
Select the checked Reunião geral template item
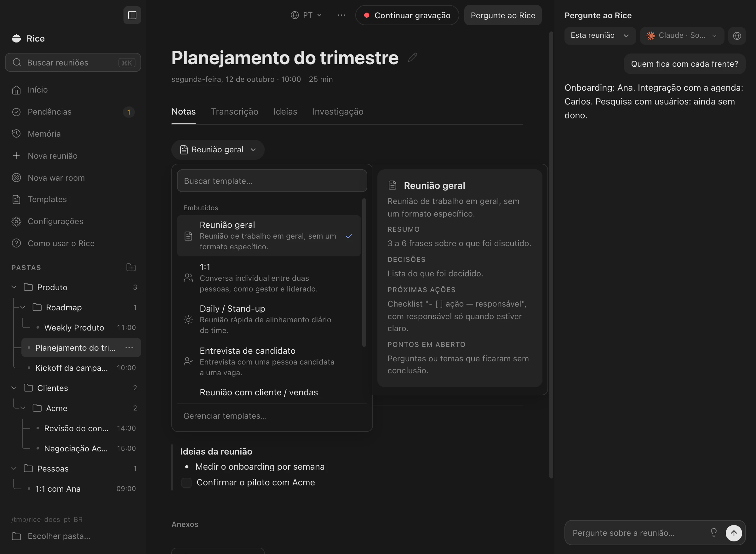269,235
